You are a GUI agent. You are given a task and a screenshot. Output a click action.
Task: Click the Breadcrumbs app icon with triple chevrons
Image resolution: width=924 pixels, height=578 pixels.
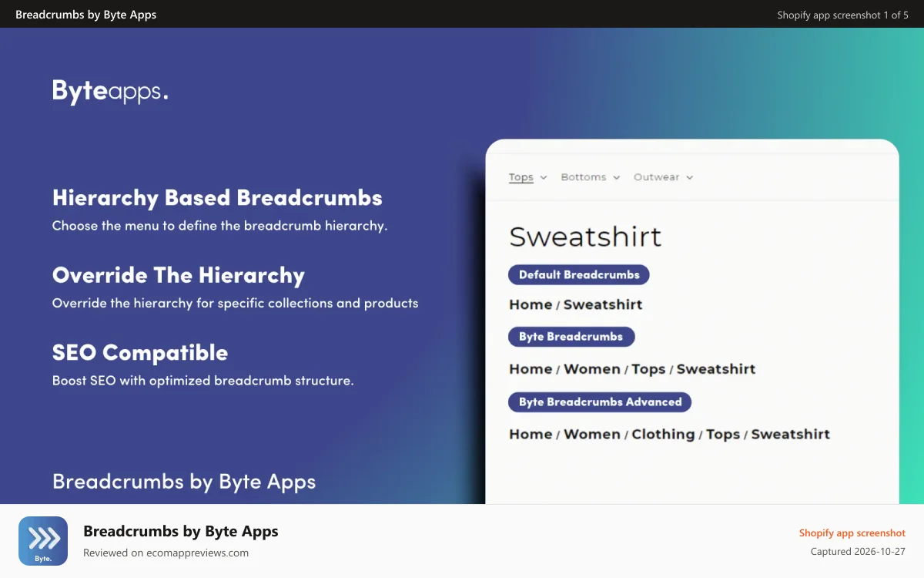(x=43, y=541)
